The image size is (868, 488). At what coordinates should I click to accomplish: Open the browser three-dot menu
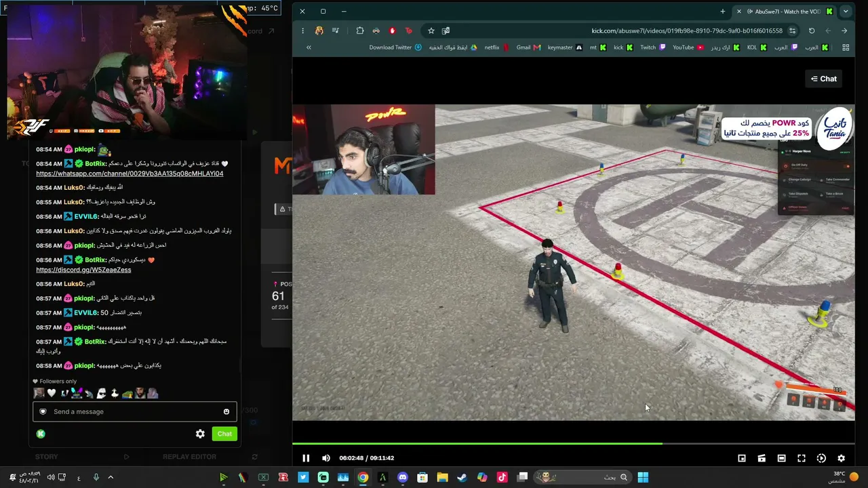(x=302, y=30)
